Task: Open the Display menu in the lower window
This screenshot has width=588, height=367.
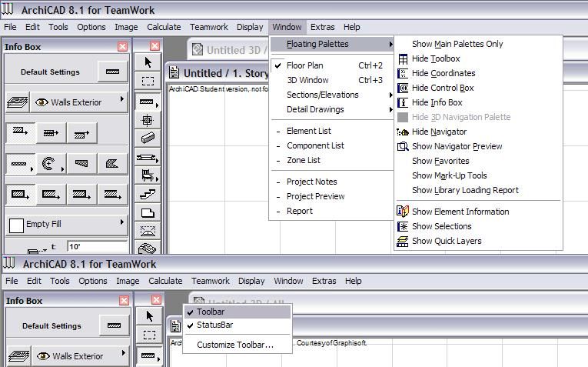Action: point(251,281)
